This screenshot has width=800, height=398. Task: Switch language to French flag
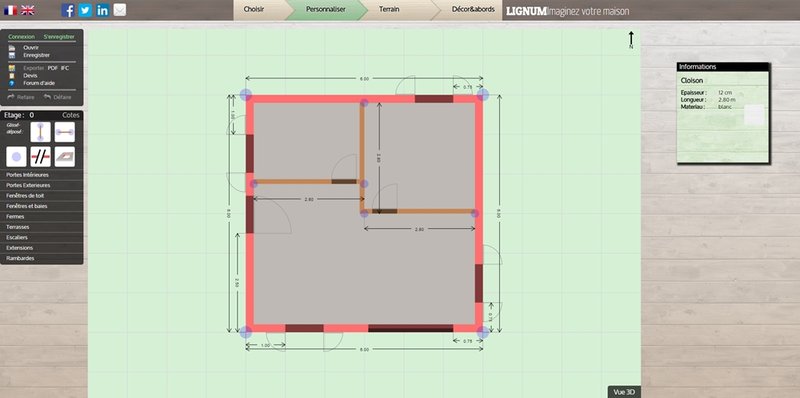(10, 10)
